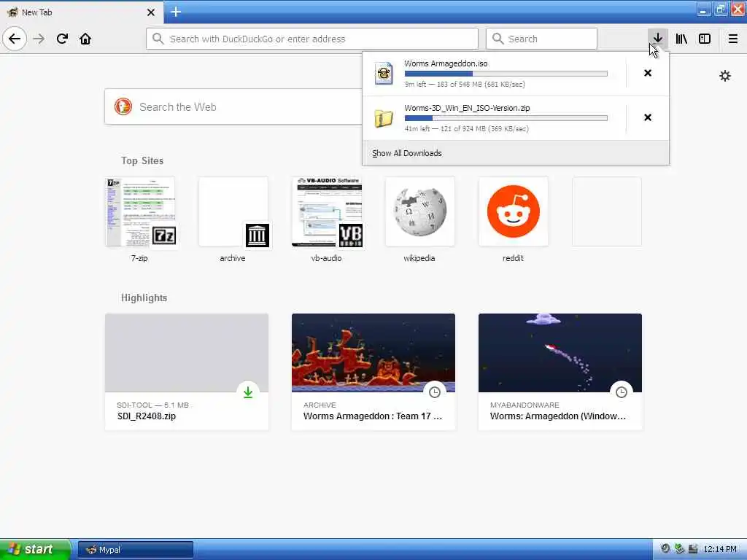Open the home page icon
The height and width of the screenshot is (560, 747).
point(85,39)
